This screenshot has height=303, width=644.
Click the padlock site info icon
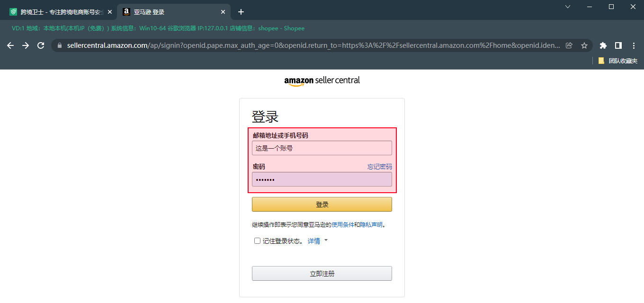pyautogui.click(x=60, y=45)
